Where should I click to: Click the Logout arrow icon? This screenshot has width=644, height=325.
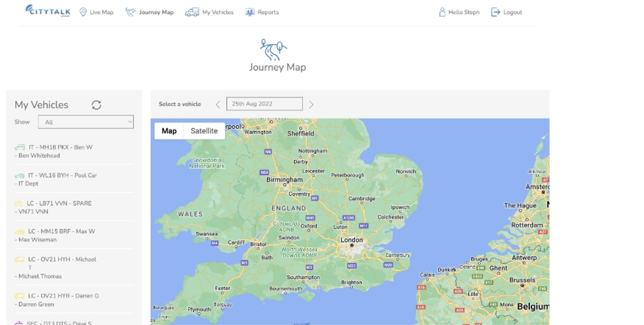pos(495,12)
